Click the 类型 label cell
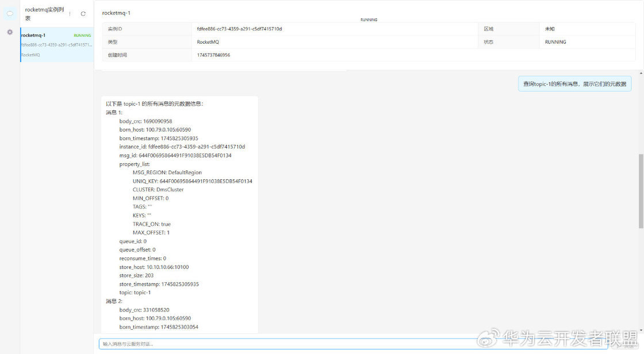 pyautogui.click(x=147, y=42)
